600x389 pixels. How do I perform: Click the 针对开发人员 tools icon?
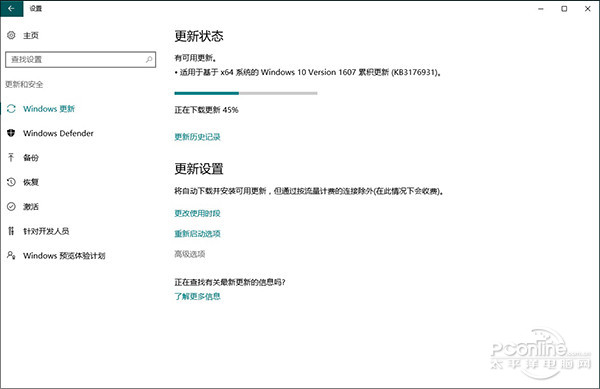point(11,231)
